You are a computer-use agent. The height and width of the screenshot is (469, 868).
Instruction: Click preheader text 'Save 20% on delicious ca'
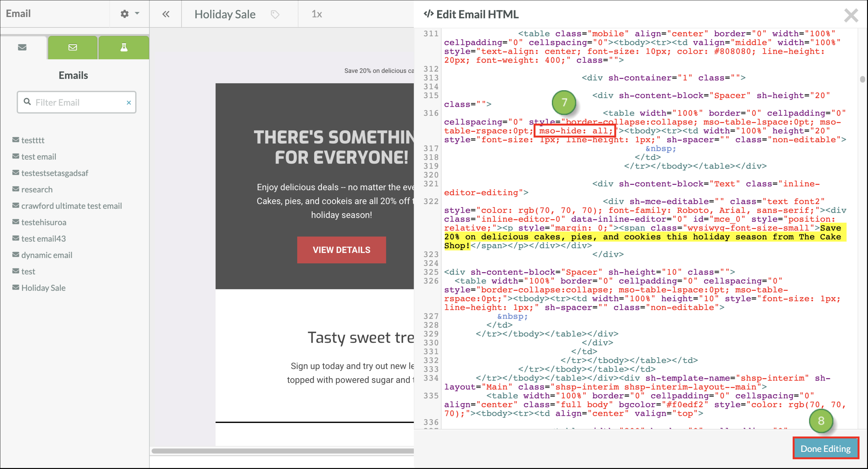click(x=379, y=71)
